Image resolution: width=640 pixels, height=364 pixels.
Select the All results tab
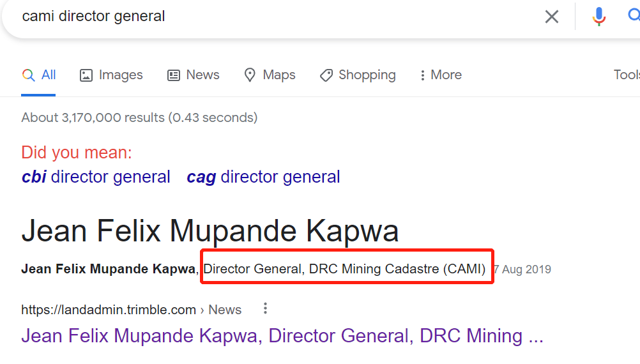[x=39, y=75]
